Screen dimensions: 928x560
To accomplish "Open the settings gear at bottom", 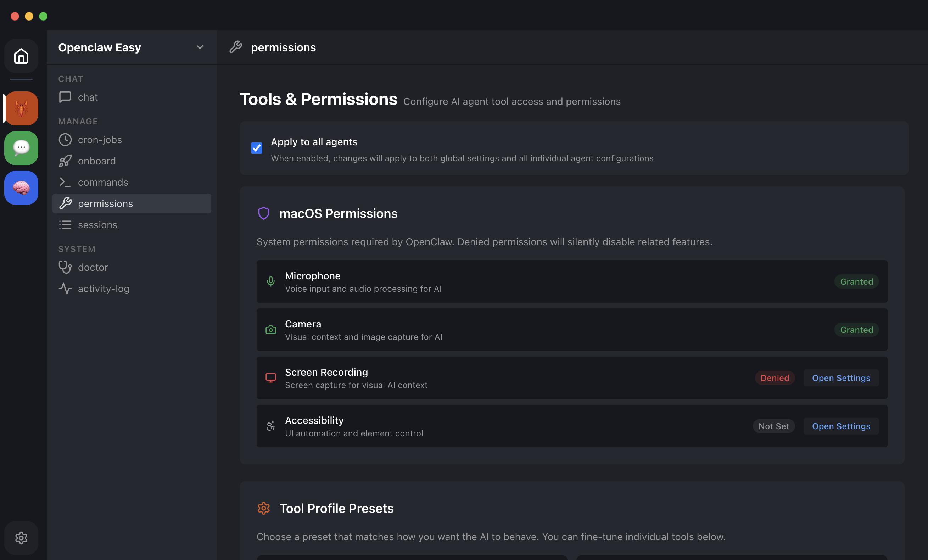I will point(21,538).
